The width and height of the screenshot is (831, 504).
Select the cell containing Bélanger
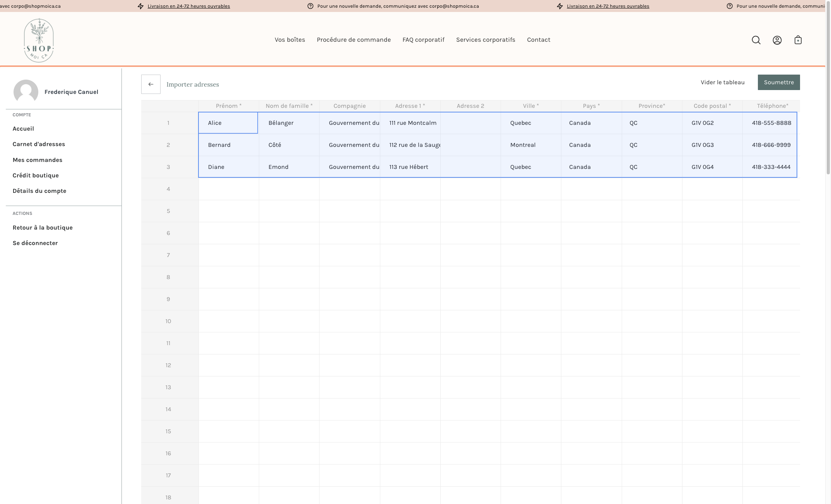pos(289,123)
